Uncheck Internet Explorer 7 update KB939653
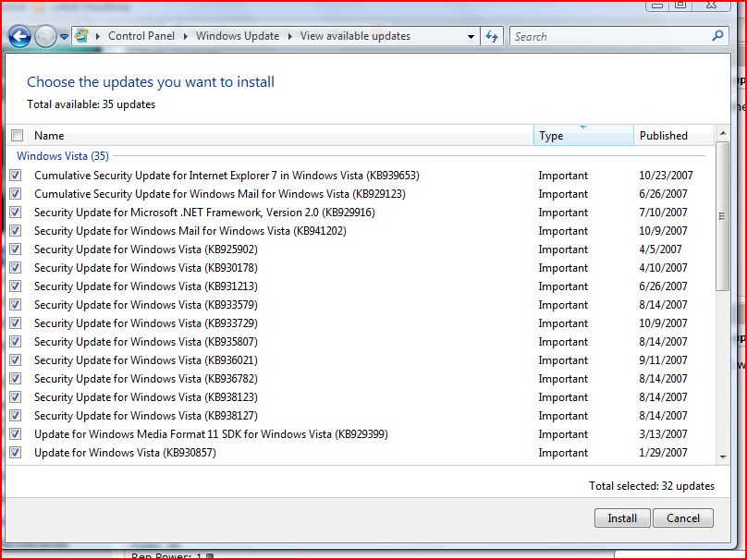 [15, 176]
